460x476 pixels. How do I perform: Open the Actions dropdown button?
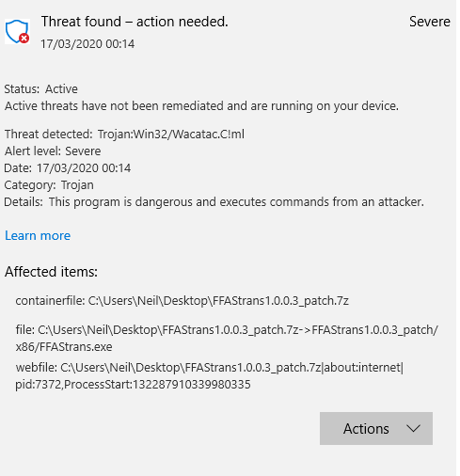(x=376, y=428)
